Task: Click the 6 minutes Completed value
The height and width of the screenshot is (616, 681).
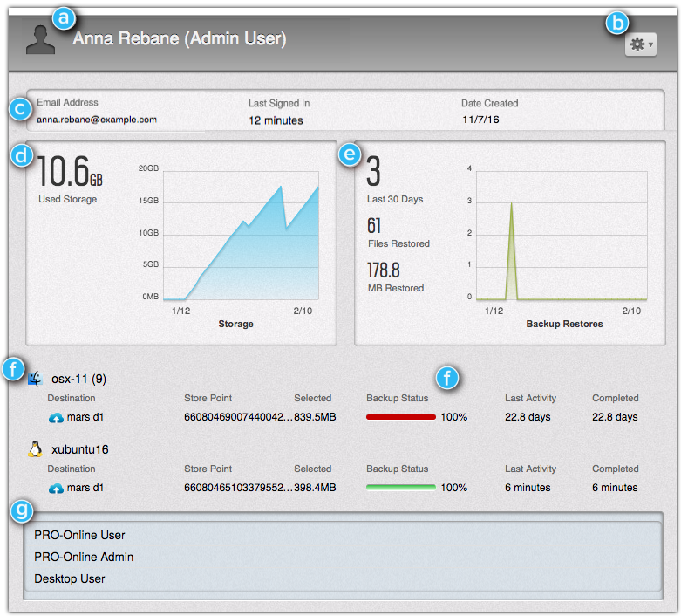Action: coord(615,488)
